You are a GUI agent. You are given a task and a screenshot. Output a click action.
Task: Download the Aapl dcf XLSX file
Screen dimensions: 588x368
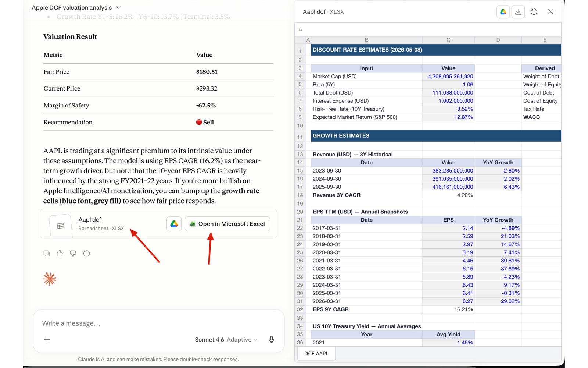point(518,12)
